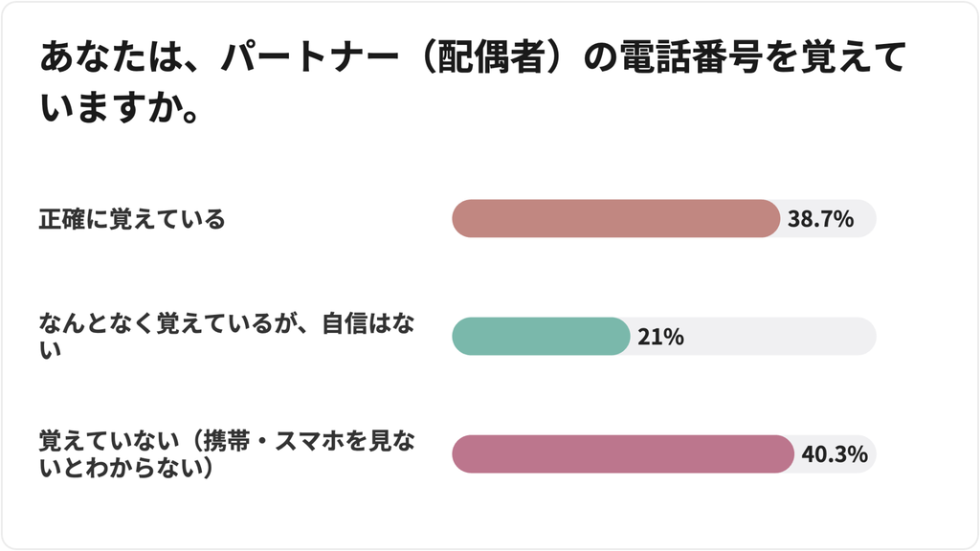The image size is (980, 551).
Task: Click the word パートナー in the title
Action: (311, 56)
